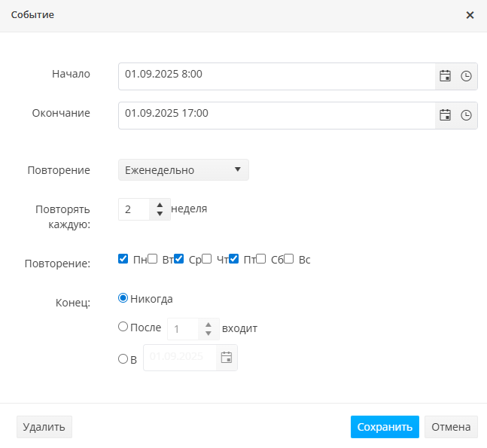This screenshot has width=487, height=448.
Task: Enable the Вт weekday checkbox
Action: click(x=152, y=259)
